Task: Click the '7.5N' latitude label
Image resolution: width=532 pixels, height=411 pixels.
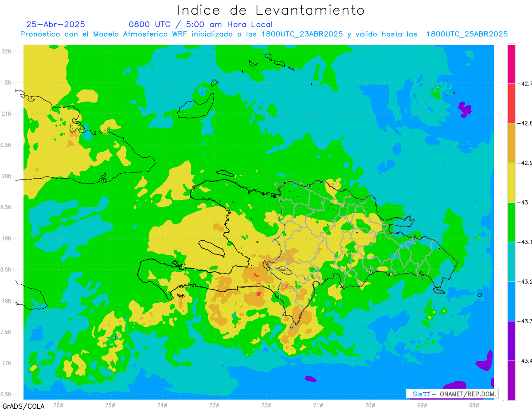Action: [7, 332]
